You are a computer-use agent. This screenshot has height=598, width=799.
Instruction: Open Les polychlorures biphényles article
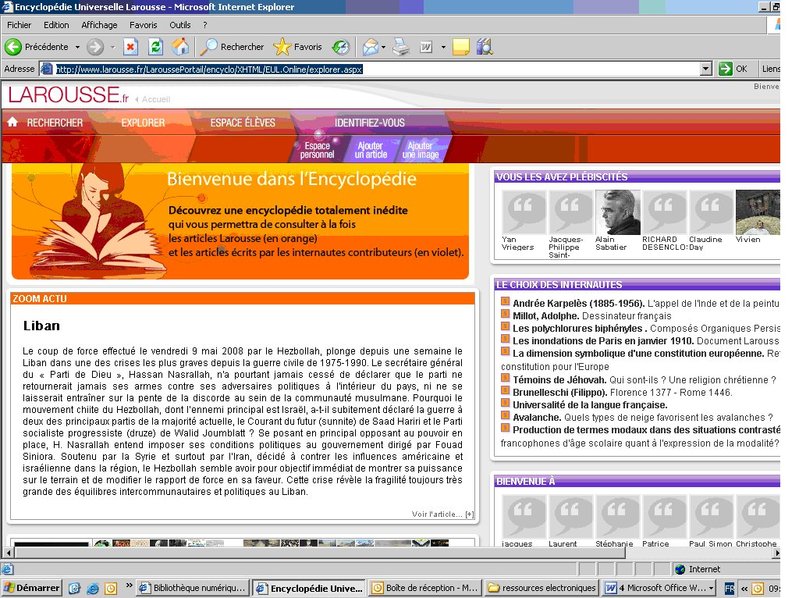click(x=579, y=329)
